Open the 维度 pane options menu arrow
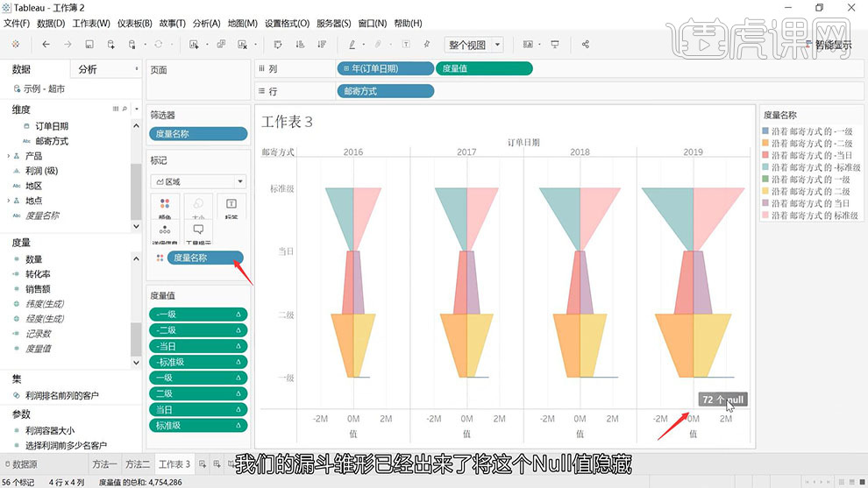The height and width of the screenshot is (488, 868). pos(136,109)
